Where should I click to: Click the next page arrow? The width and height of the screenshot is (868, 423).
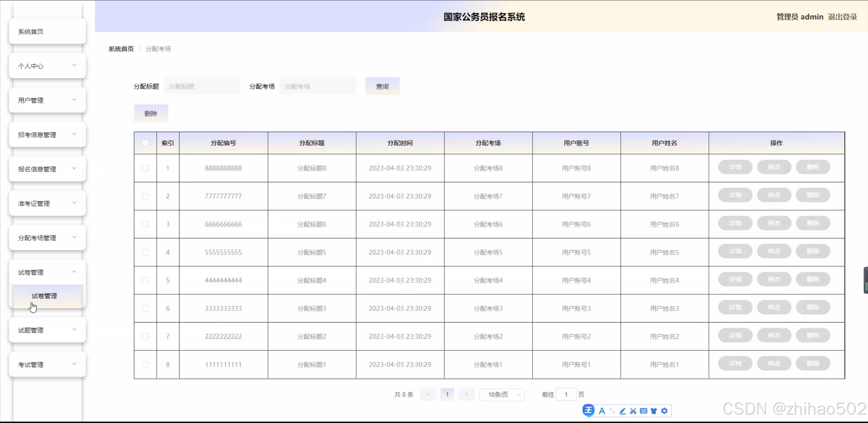point(466,394)
